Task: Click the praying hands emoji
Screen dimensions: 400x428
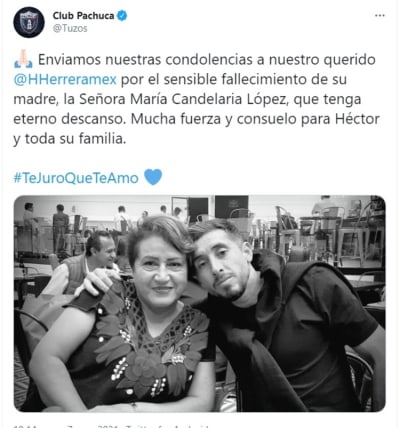Action: point(23,59)
